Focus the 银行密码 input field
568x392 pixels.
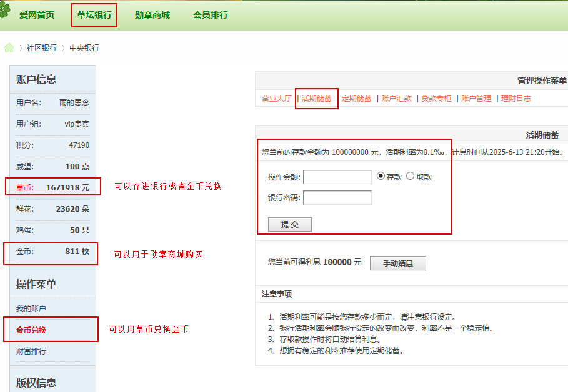pyautogui.click(x=337, y=198)
